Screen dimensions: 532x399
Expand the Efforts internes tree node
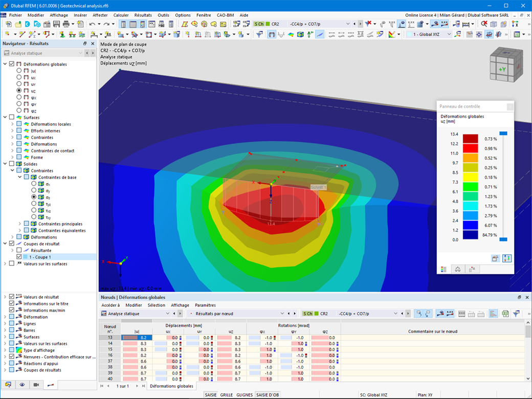pyautogui.click(x=13, y=130)
